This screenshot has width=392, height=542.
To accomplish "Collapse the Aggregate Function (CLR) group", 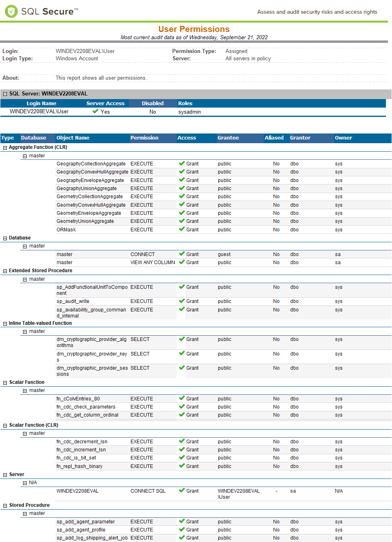I will (5, 148).
